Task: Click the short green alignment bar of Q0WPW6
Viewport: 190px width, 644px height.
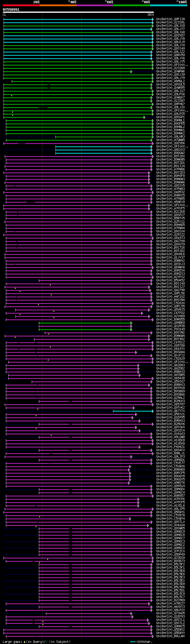Action: (68, 72)
